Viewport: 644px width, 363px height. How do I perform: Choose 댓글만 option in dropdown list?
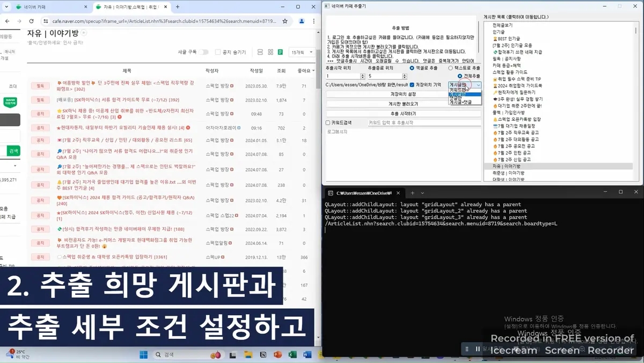(465, 98)
